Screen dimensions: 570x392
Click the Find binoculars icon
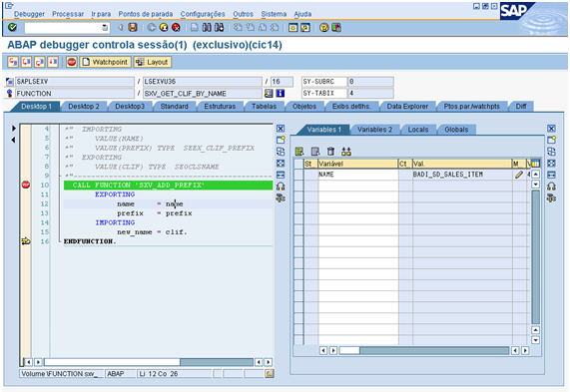point(207,27)
